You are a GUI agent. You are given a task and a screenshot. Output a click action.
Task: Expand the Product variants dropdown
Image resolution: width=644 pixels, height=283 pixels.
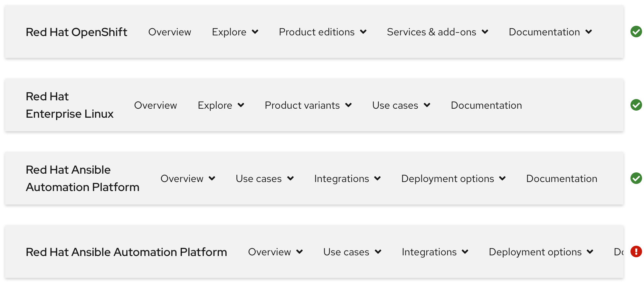308,105
